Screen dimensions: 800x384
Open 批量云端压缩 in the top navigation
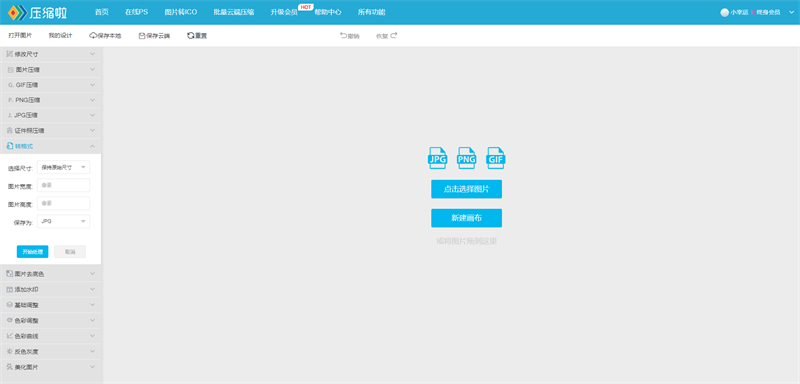(x=234, y=12)
